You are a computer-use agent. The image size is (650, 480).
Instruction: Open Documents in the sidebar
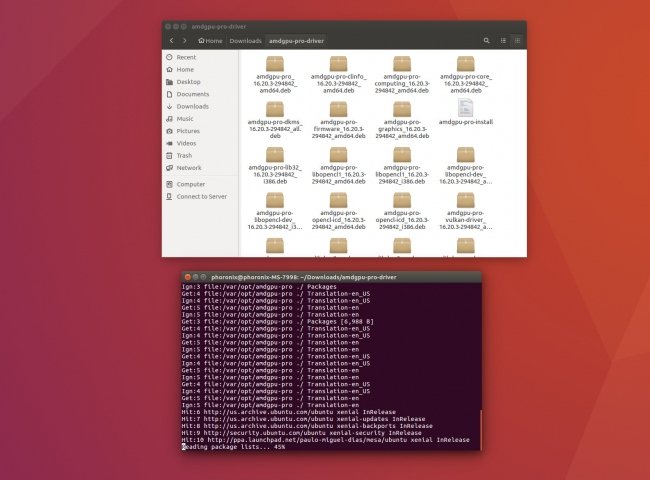192,94
